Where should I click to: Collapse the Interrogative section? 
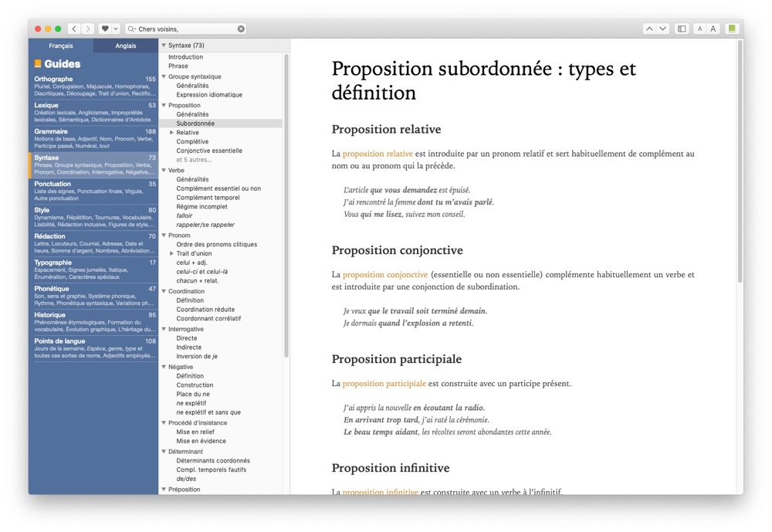click(x=164, y=329)
